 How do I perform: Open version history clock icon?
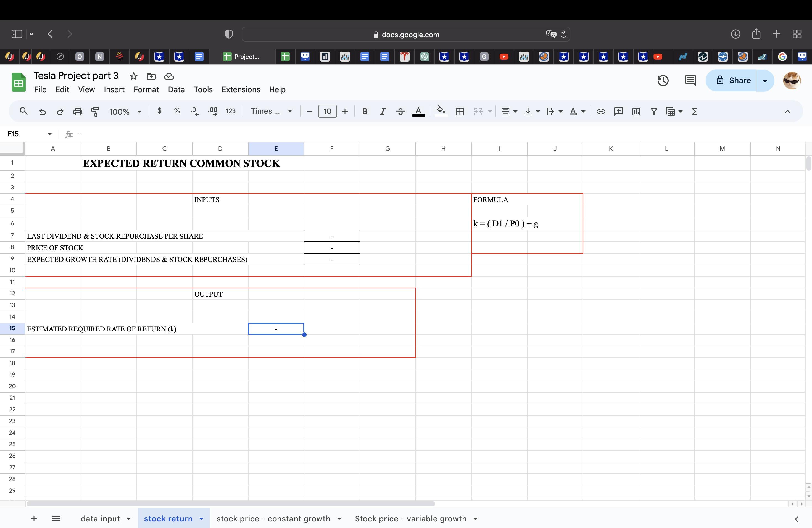663,80
